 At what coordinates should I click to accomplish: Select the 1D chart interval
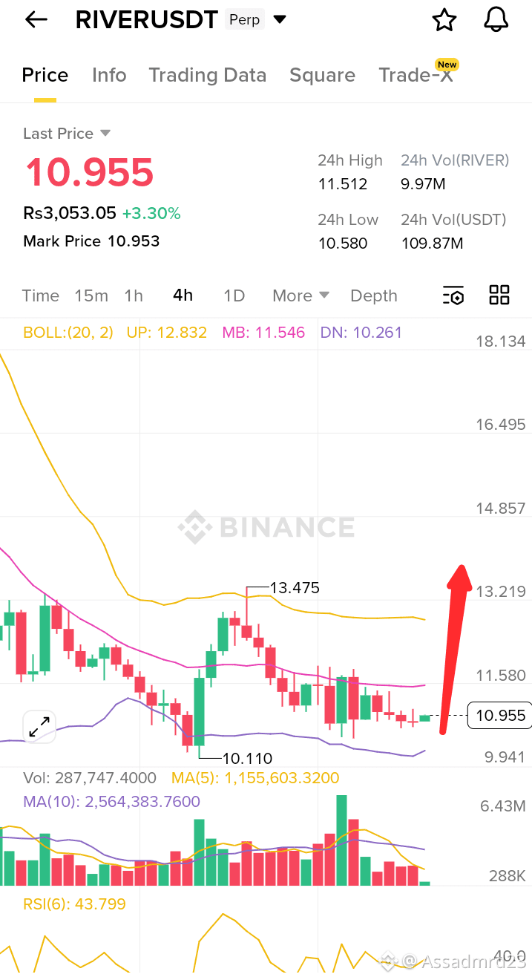pos(234,295)
